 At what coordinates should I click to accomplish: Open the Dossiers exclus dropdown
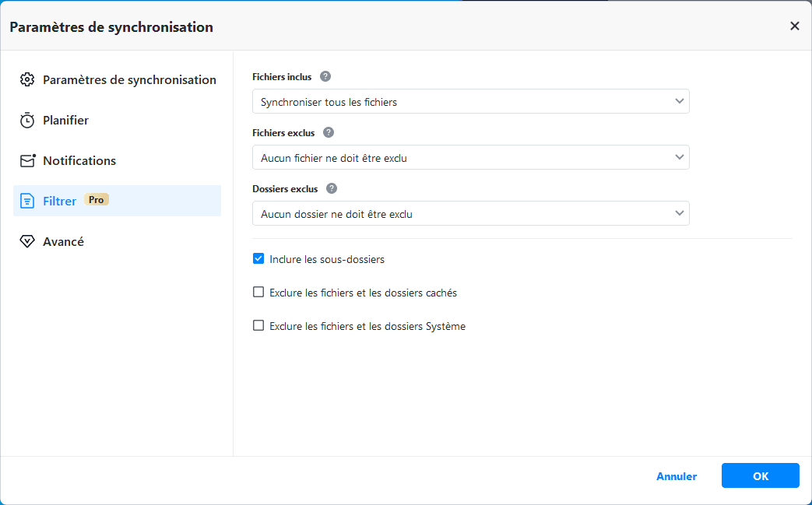470,213
